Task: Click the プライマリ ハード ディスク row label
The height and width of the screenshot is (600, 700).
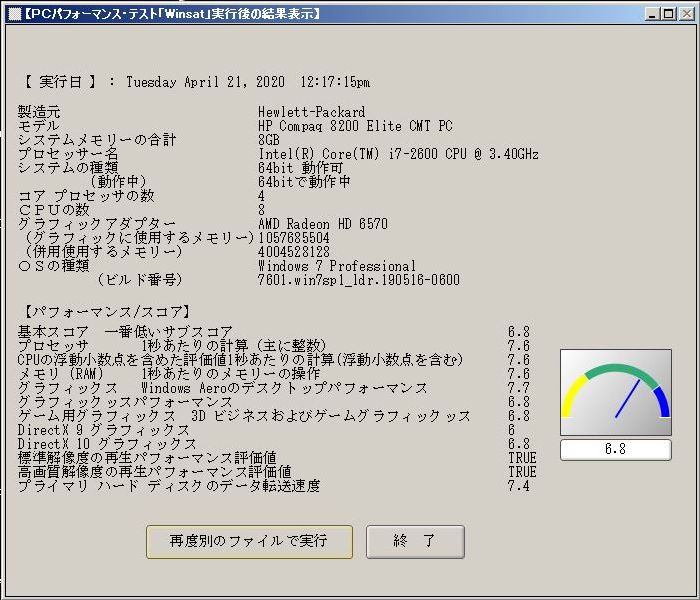Action: pyautogui.click(x=169, y=485)
